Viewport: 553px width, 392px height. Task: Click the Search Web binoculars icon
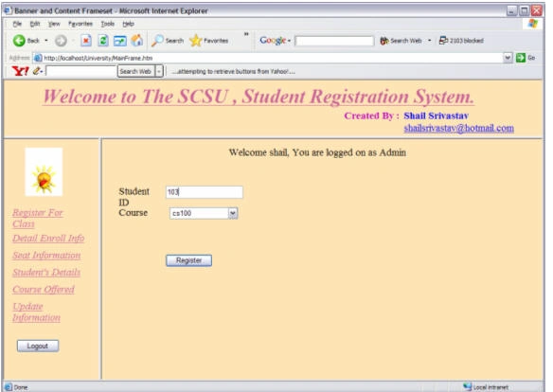(x=384, y=41)
